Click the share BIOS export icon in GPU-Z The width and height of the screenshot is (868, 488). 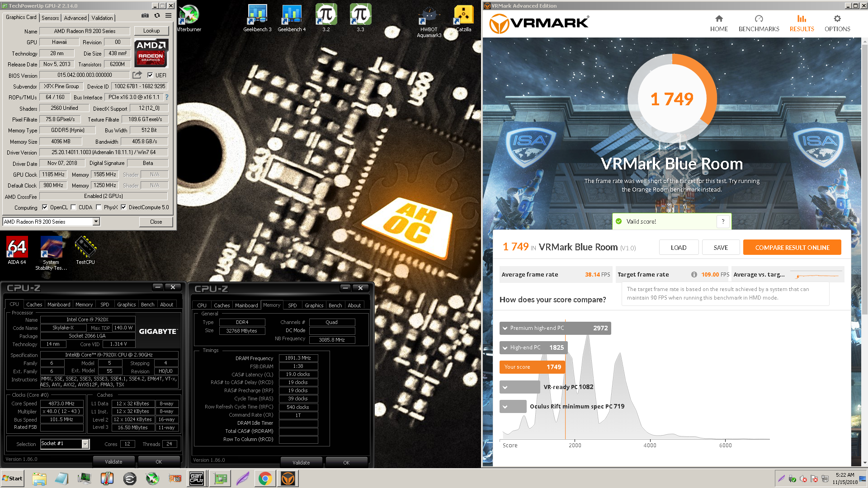pos(137,75)
